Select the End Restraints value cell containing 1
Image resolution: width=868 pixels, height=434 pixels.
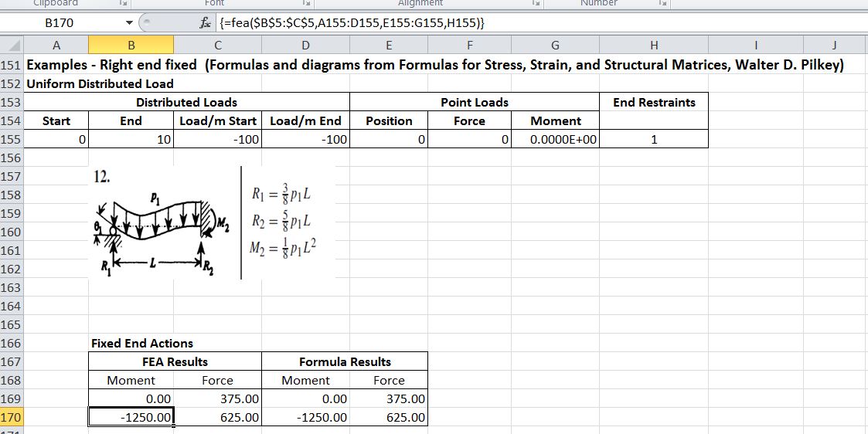(x=654, y=140)
